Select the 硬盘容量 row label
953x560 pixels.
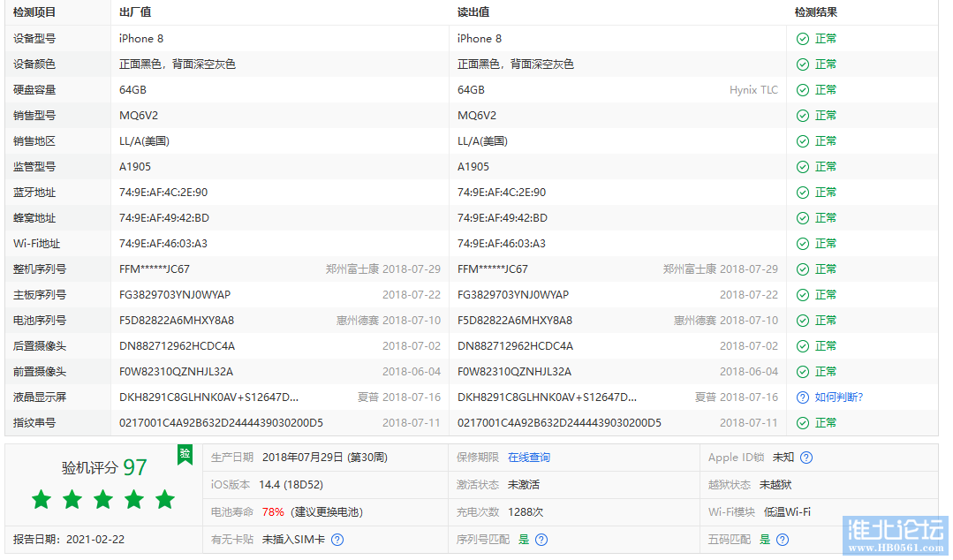coord(34,90)
